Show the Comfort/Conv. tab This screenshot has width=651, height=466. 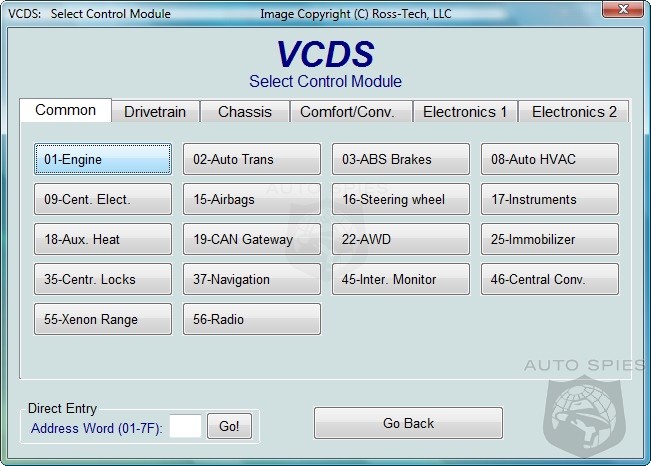pyautogui.click(x=354, y=112)
